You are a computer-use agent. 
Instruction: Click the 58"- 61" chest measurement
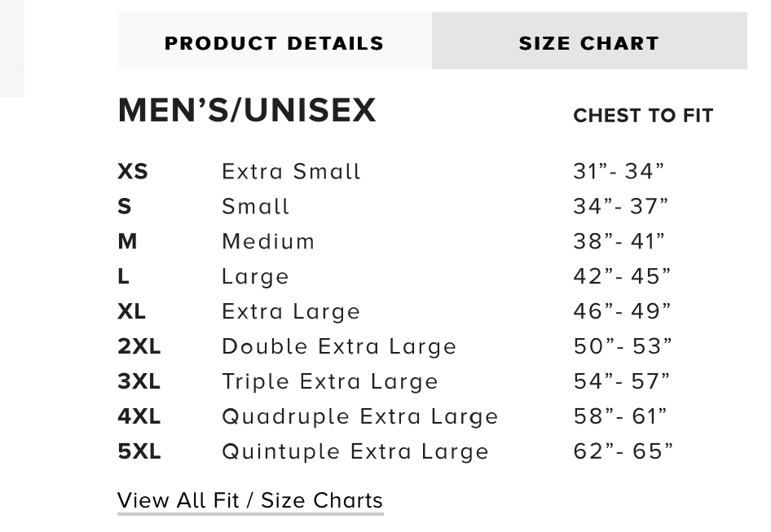point(620,417)
